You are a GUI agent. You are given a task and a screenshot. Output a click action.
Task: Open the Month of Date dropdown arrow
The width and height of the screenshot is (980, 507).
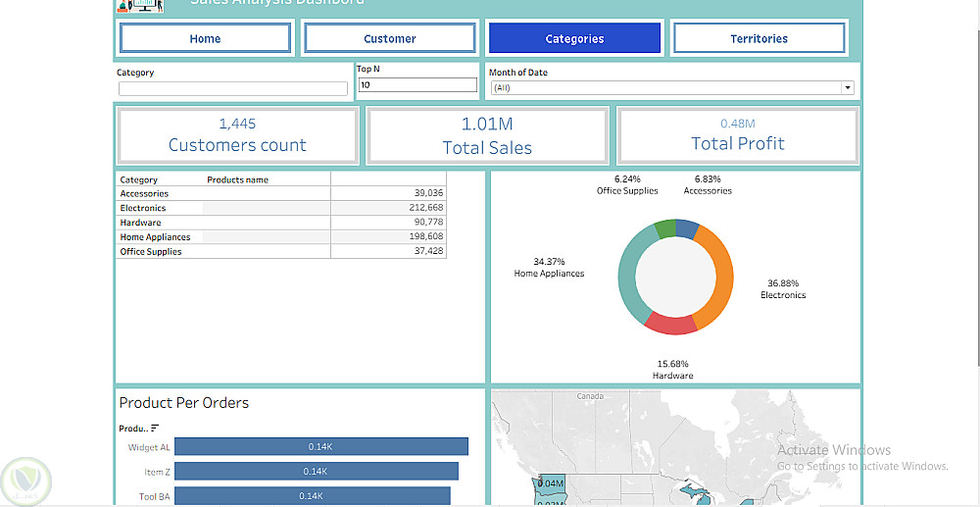[x=848, y=87]
